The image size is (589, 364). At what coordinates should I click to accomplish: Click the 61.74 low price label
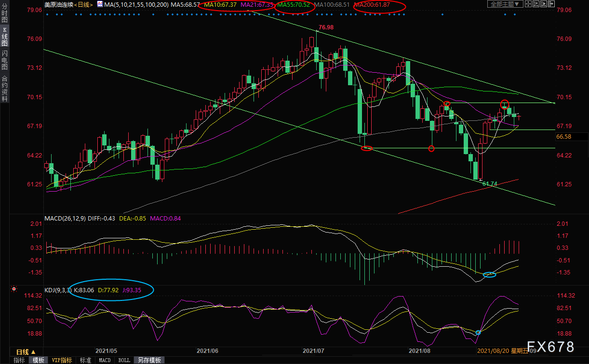[x=490, y=183]
